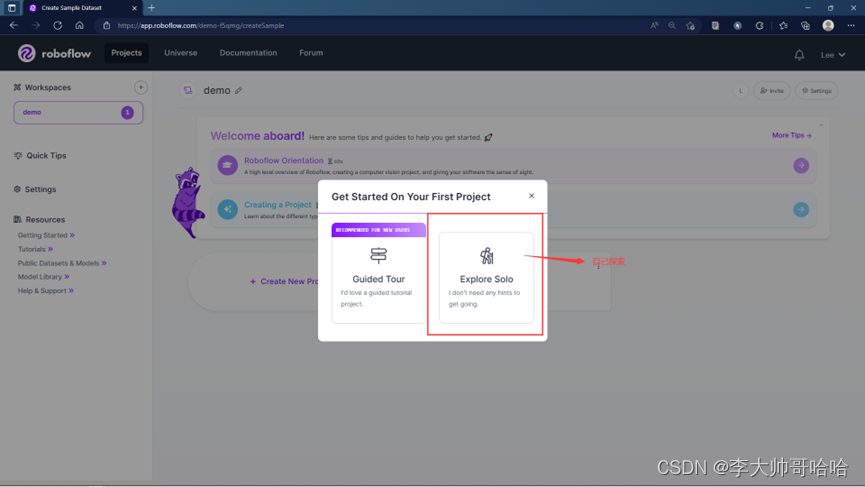Click the Creating a Project sparkle icon
865x487 pixels.
coord(227,209)
